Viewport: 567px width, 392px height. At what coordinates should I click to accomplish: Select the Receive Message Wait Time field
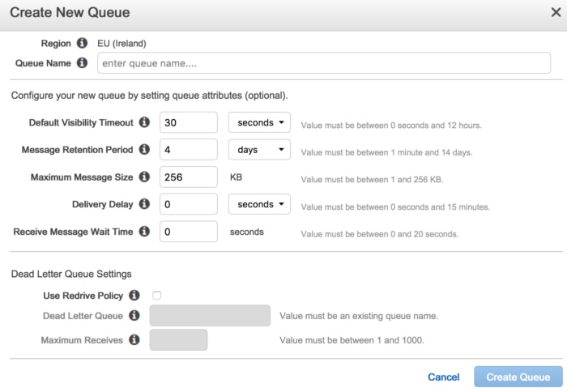tap(189, 232)
